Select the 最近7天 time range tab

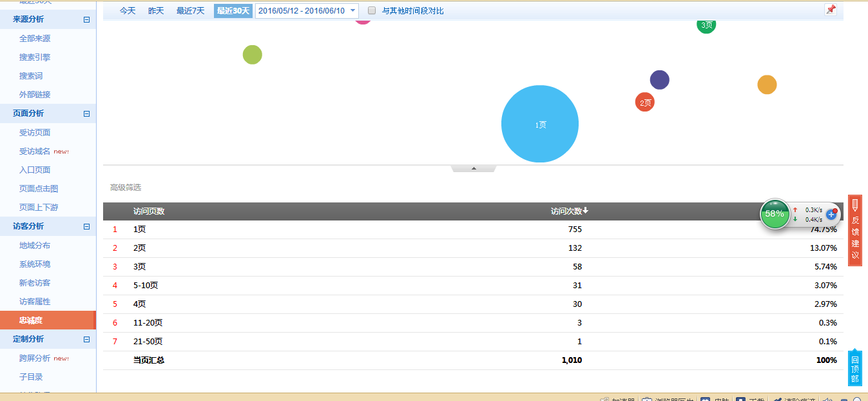click(x=190, y=10)
